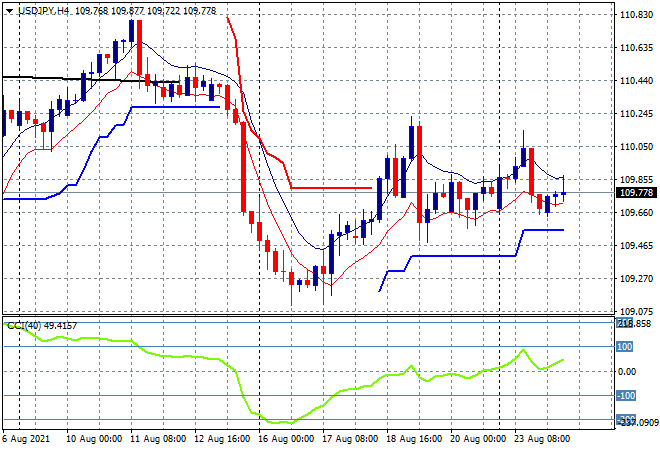Click the CCI 0.00 level label
660x450 pixels.
(x=627, y=371)
